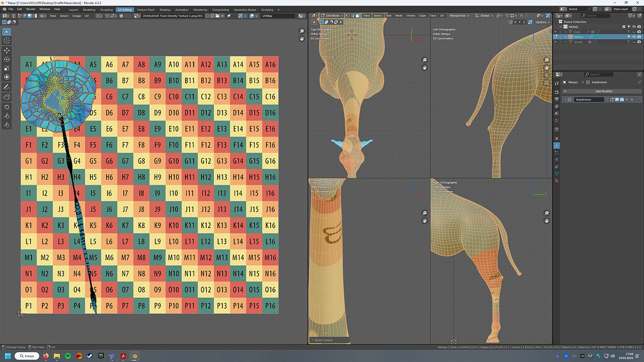Toggle MODEL collection exclude checkbox
The image size is (644, 362).
(x=624, y=26)
